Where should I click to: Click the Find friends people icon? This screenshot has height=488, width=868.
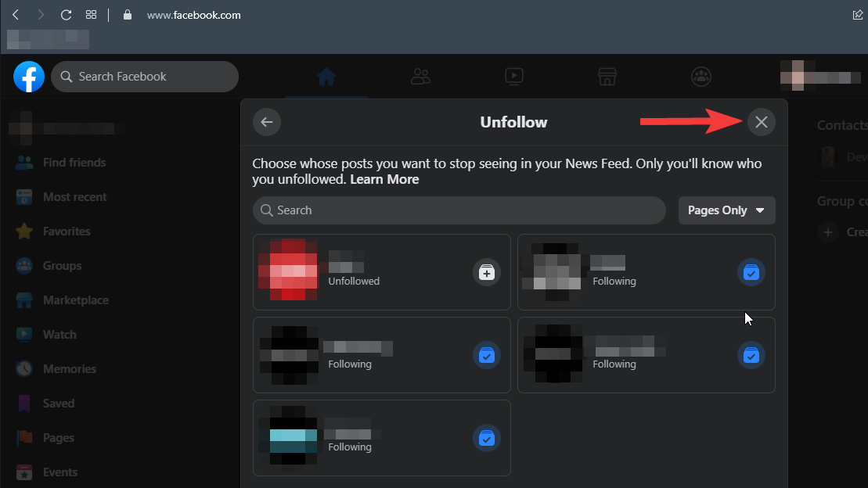[24, 162]
